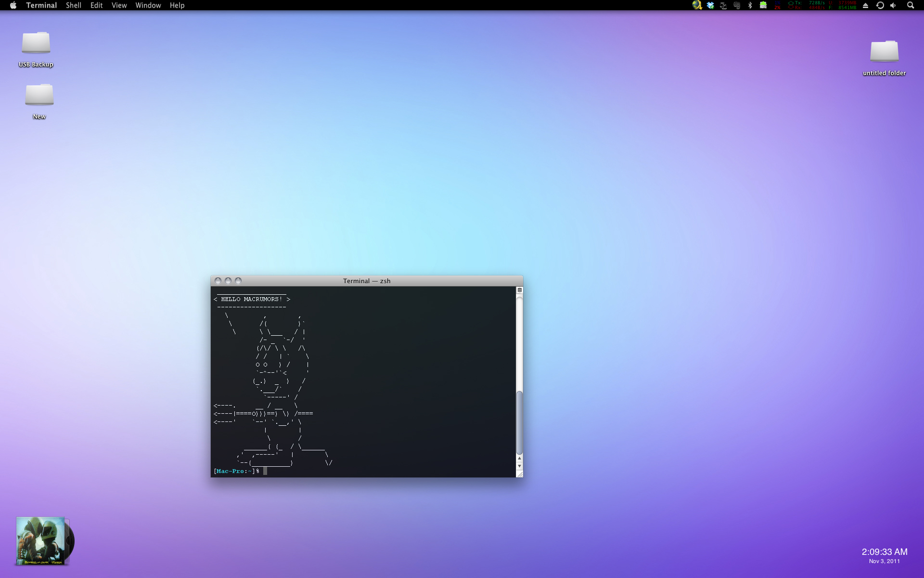Open the View menu
The image size is (924, 578).
[119, 5]
